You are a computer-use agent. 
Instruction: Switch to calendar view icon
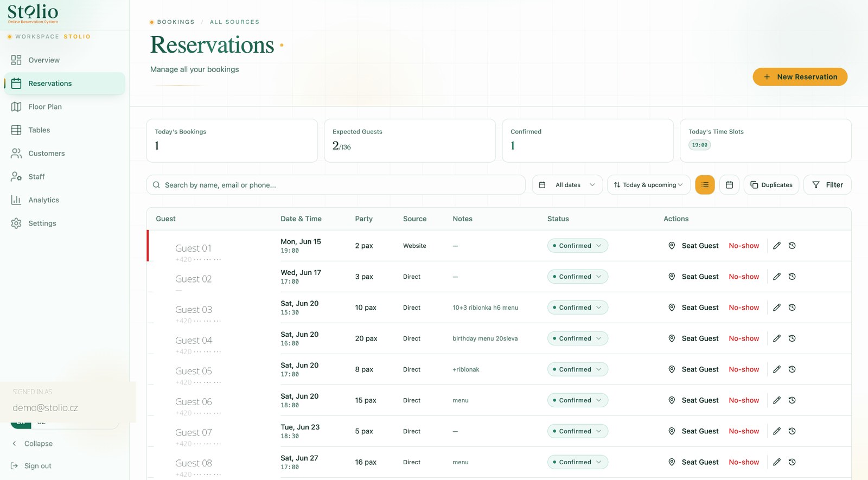(729, 185)
